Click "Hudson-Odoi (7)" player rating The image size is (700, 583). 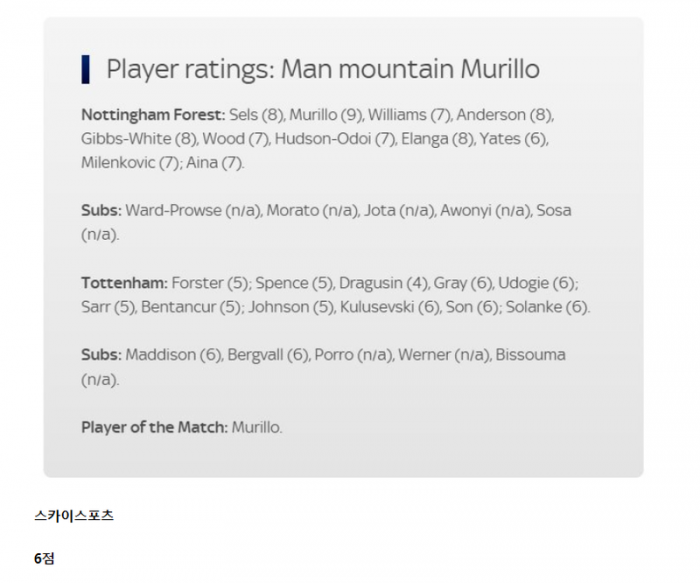pyautogui.click(x=335, y=139)
